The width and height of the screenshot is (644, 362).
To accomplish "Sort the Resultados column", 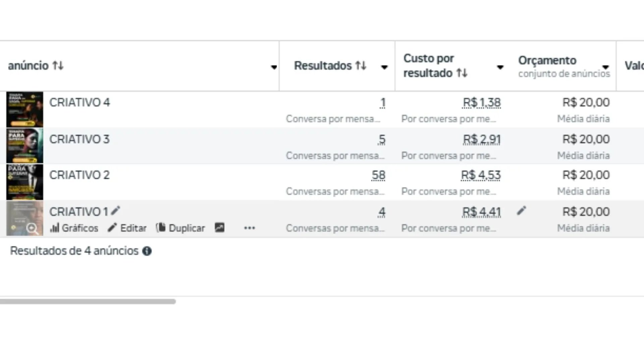I will pyautogui.click(x=361, y=65).
